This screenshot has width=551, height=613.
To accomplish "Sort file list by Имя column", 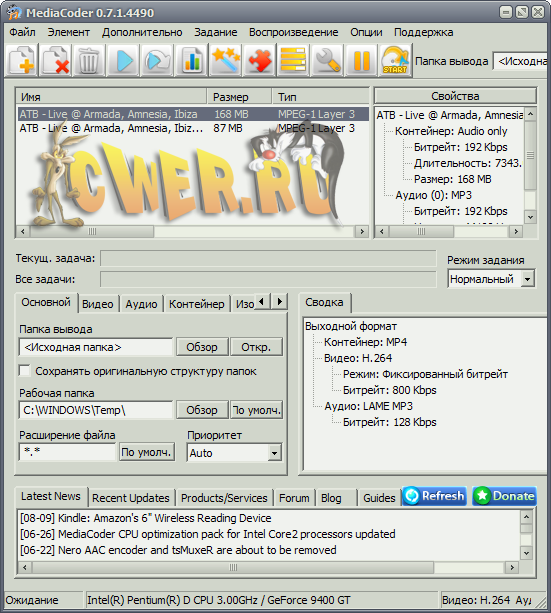I will click(111, 97).
